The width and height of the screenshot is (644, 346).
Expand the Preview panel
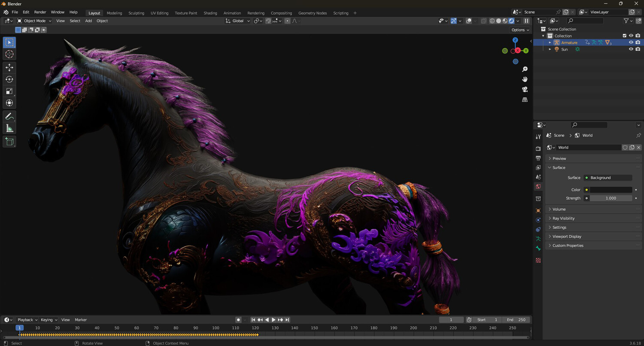(593, 158)
